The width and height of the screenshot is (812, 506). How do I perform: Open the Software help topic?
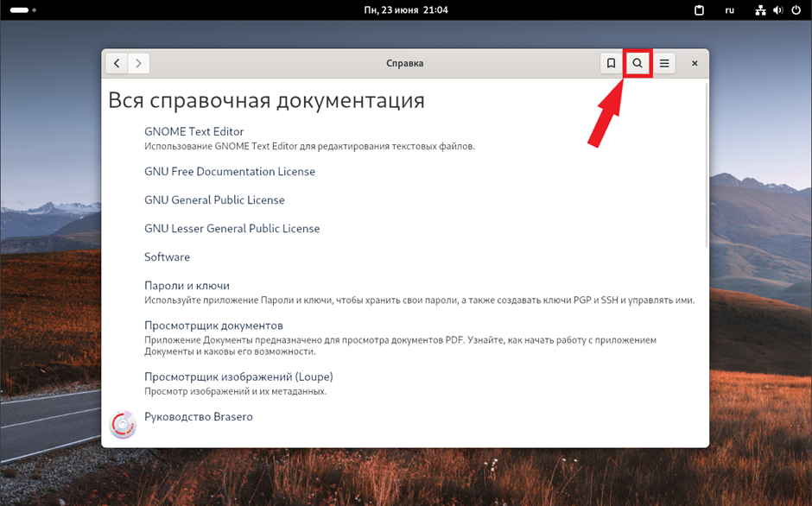click(167, 257)
